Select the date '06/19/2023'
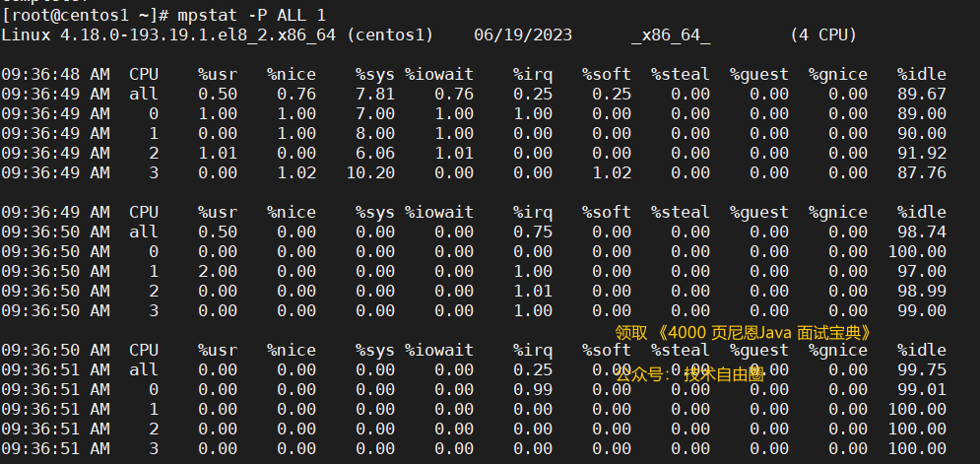Image resolution: width=980 pixels, height=464 pixels. pos(522,35)
